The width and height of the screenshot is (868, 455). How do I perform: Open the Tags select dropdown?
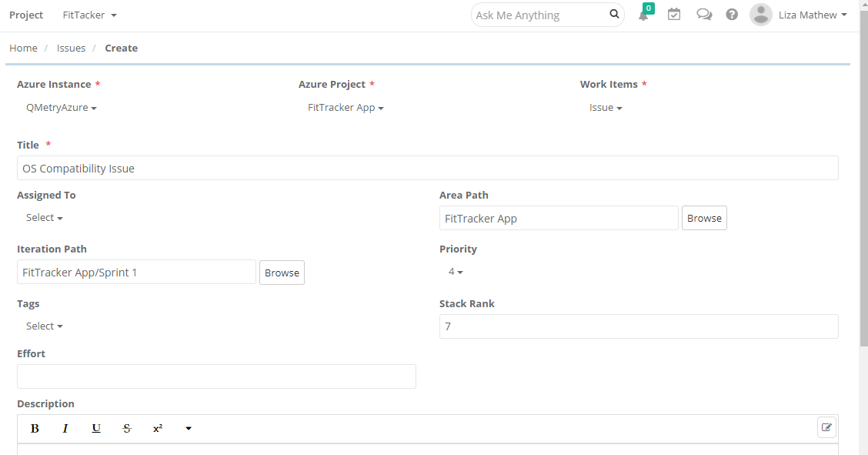click(44, 326)
